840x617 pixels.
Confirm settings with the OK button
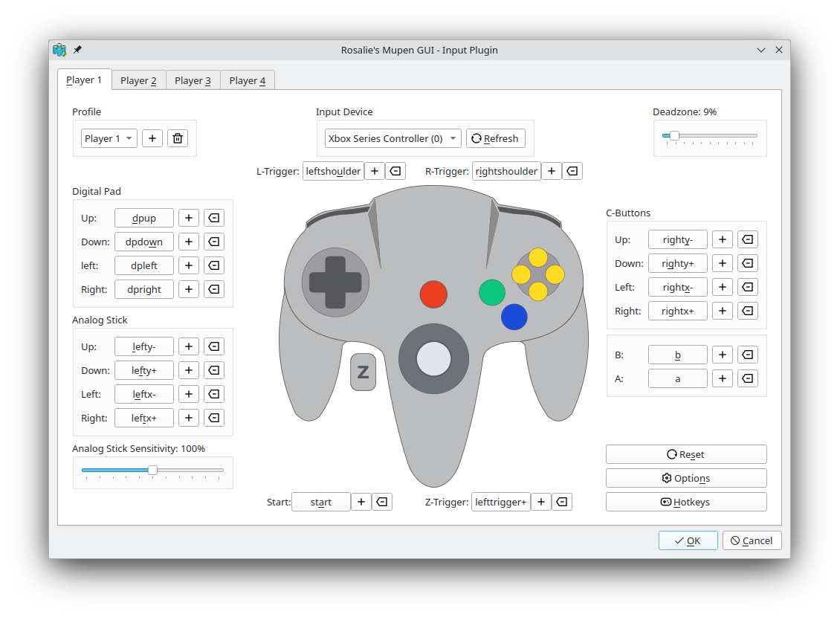688,540
